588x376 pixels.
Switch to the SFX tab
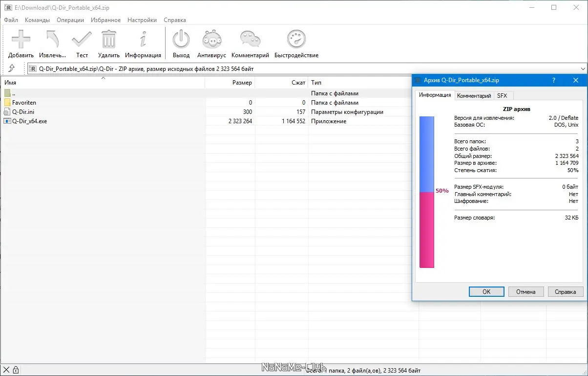point(502,96)
